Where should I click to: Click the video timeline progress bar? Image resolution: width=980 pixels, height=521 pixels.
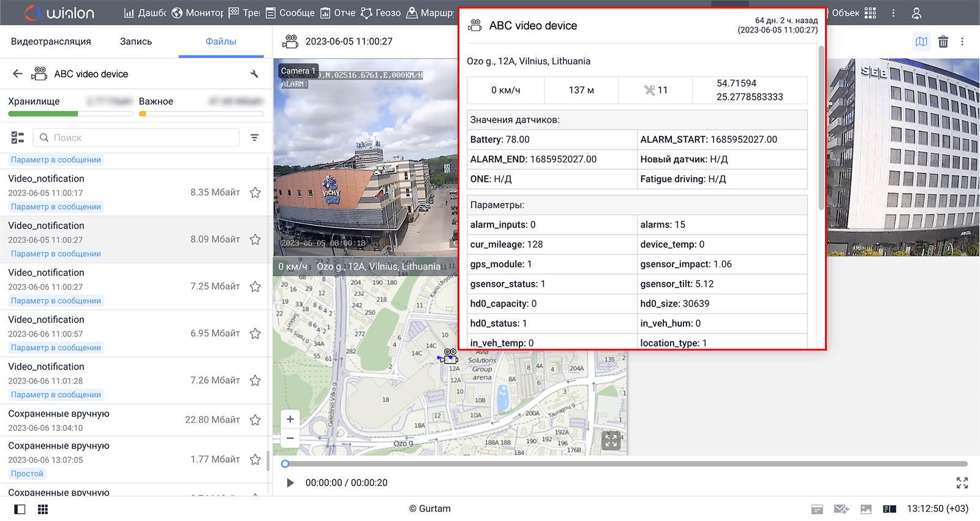click(625, 464)
